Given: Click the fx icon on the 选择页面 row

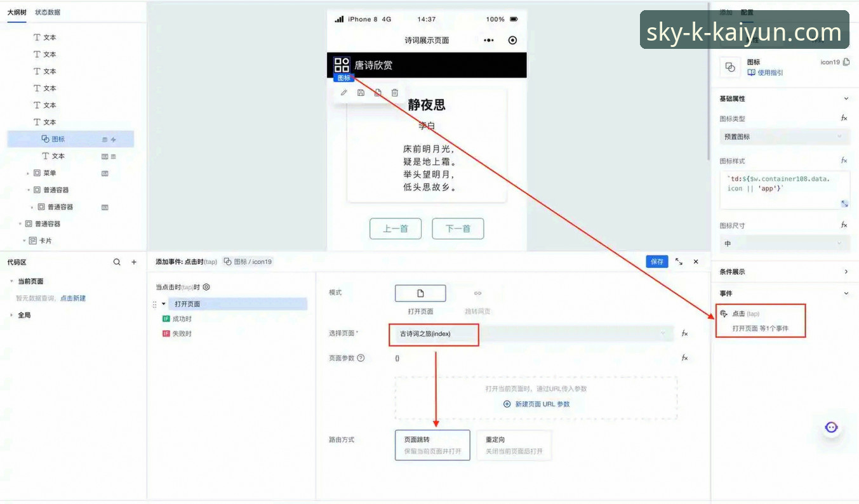Looking at the screenshot, I should tap(684, 333).
